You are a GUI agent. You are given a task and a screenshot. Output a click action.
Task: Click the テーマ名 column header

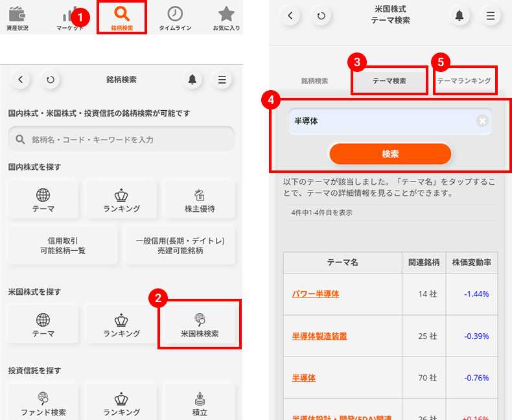click(343, 262)
